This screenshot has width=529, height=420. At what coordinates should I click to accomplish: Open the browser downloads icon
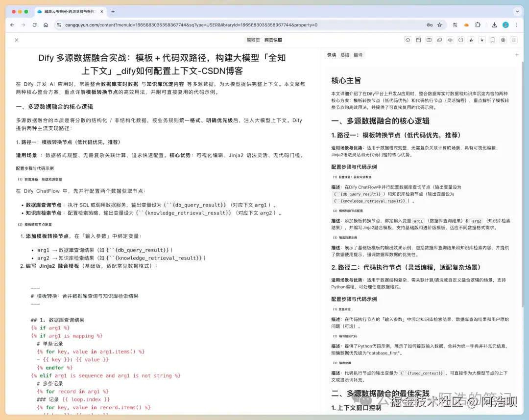pyautogui.click(x=494, y=25)
